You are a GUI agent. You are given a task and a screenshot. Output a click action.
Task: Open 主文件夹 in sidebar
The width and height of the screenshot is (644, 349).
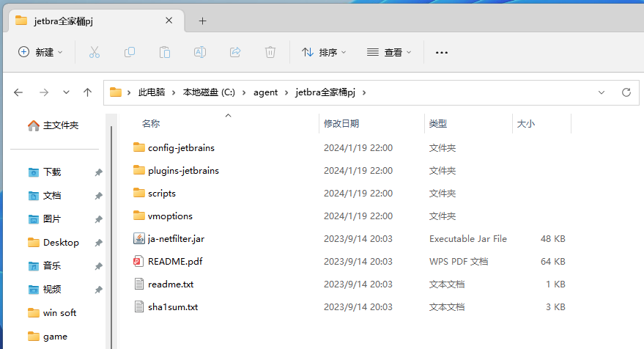coord(53,125)
